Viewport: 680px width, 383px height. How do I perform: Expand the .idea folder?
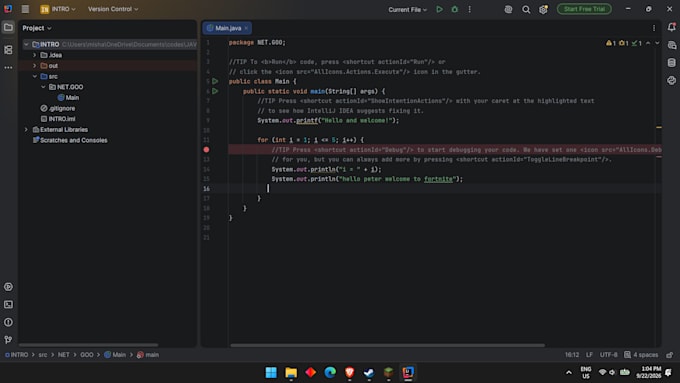[x=35, y=55]
